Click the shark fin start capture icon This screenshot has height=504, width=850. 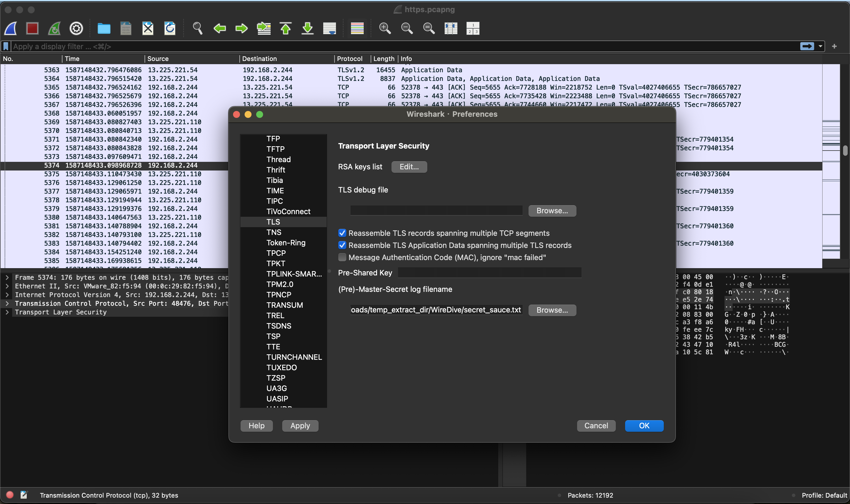[10, 28]
